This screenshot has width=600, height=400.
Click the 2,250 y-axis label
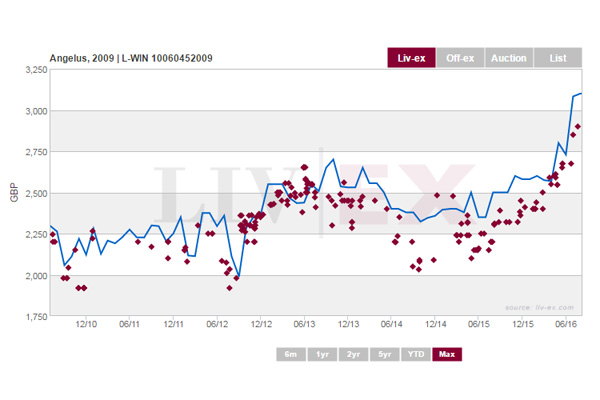pyautogui.click(x=36, y=234)
